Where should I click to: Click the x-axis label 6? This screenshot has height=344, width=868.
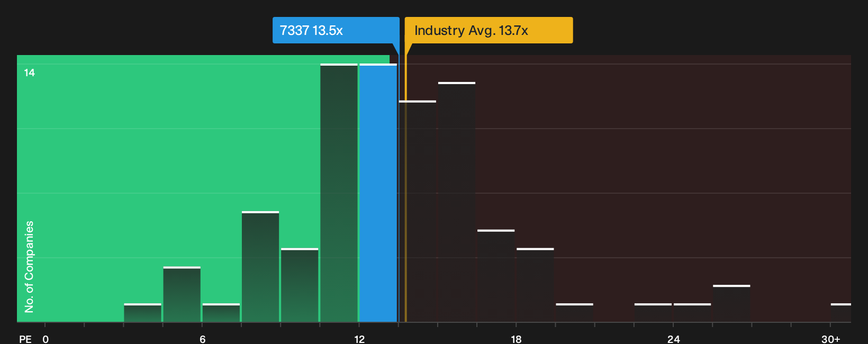tap(203, 339)
